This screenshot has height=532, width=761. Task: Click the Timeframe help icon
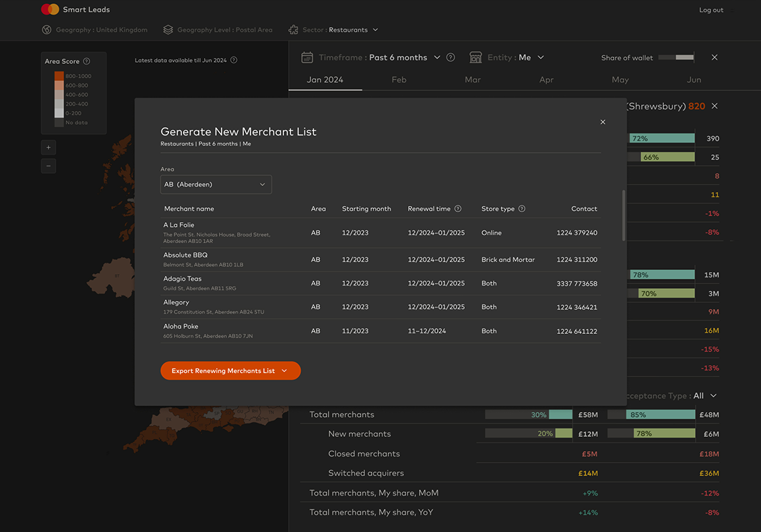tap(451, 57)
